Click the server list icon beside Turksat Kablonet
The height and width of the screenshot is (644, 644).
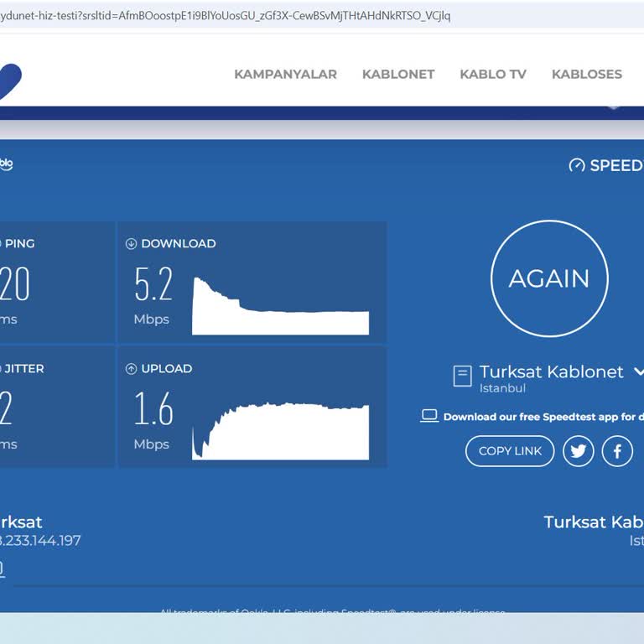tap(462, 376)
